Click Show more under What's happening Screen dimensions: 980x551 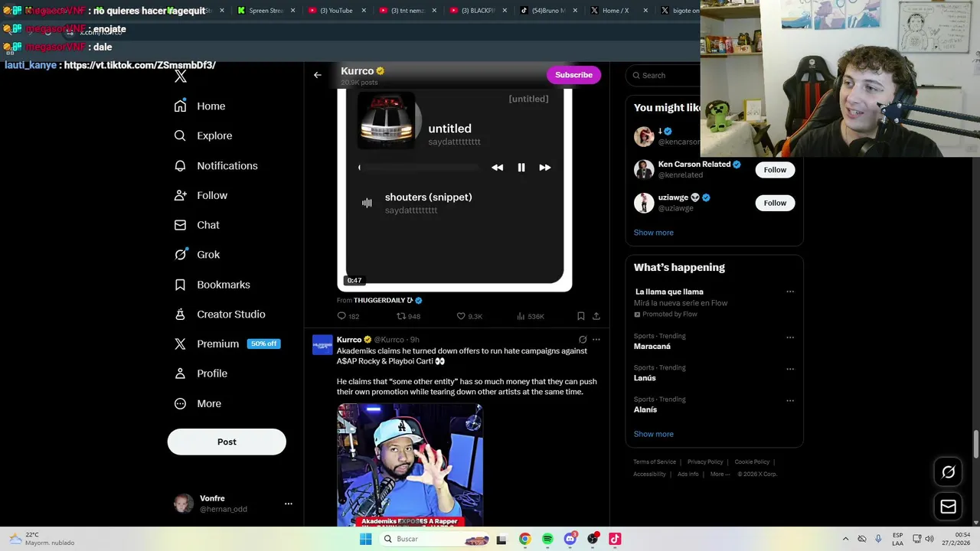click(653, 434)
